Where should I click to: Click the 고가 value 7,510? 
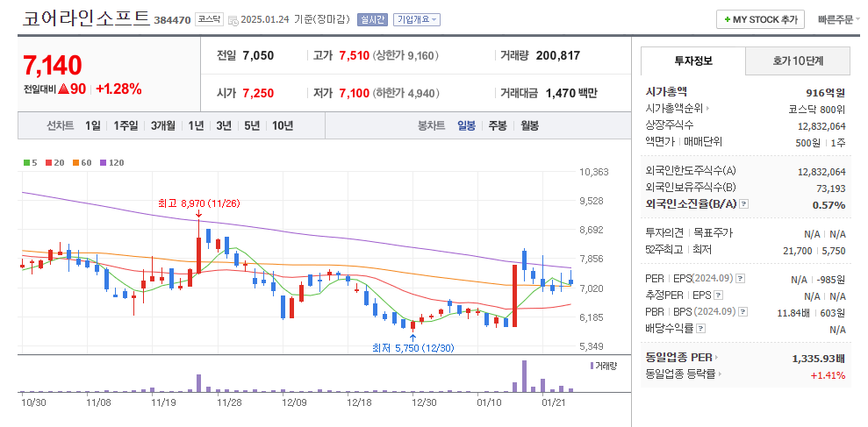pos(354,55)
